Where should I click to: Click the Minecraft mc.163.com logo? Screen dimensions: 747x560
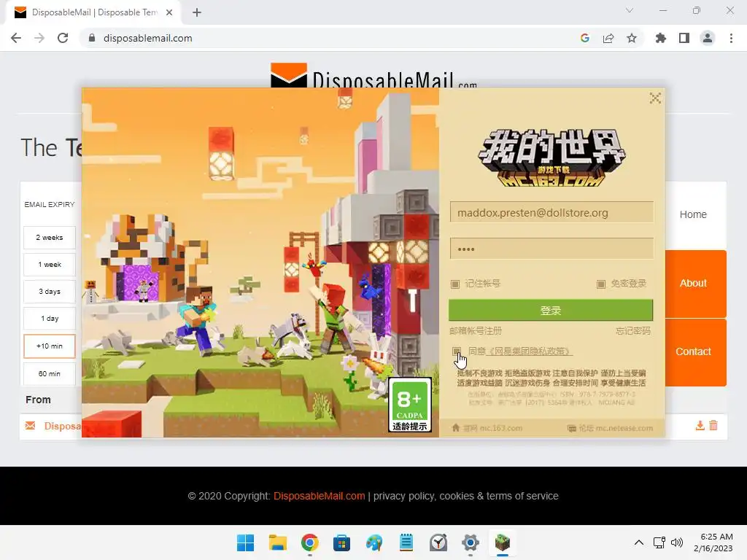click(x=551, y=158)
